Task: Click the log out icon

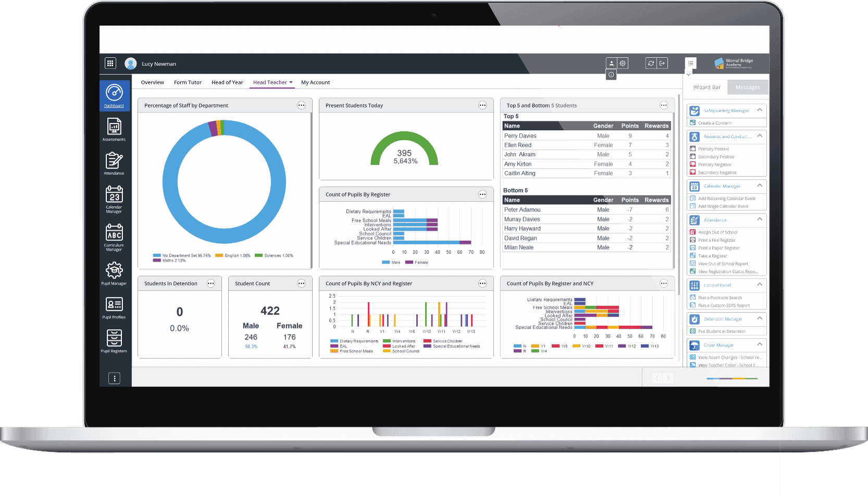Action: pyautogui.click(x=662, y=63)
